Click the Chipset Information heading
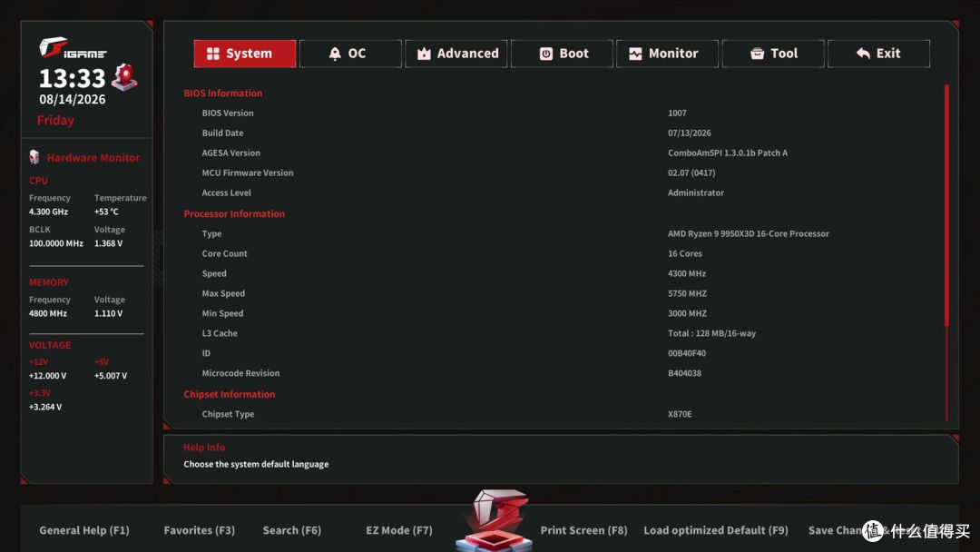The image size is (980, 552). click(229, 394)
